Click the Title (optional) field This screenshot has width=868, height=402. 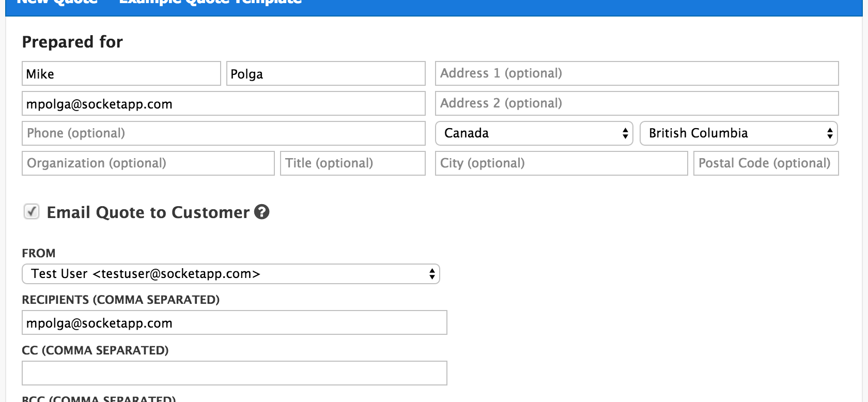pyautogui.click(x=352, y=163)
